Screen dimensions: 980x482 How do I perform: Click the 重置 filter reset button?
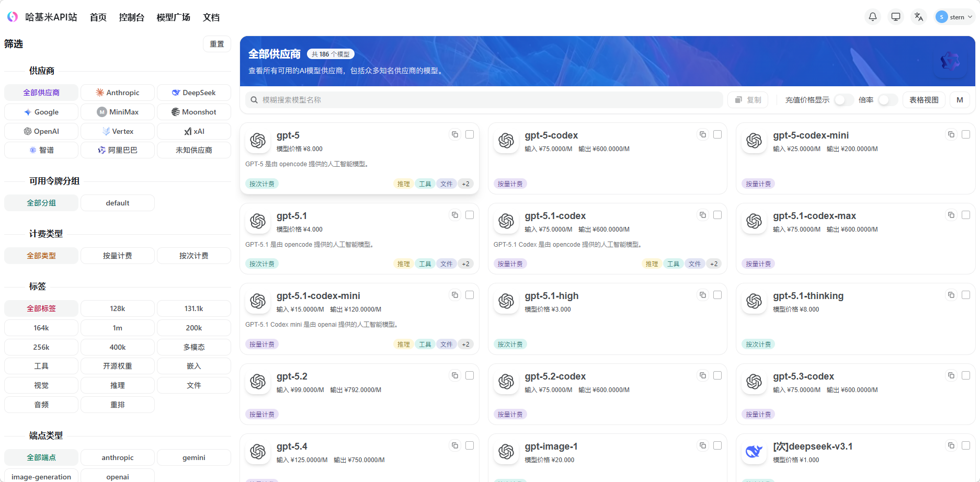(x=216, y=44)
